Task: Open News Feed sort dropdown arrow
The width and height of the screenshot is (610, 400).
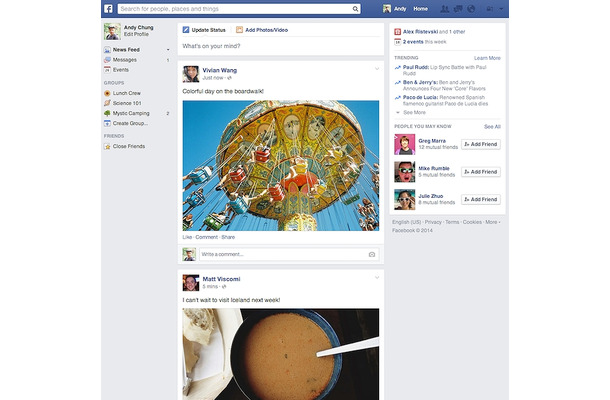Action: pos(168,50)
